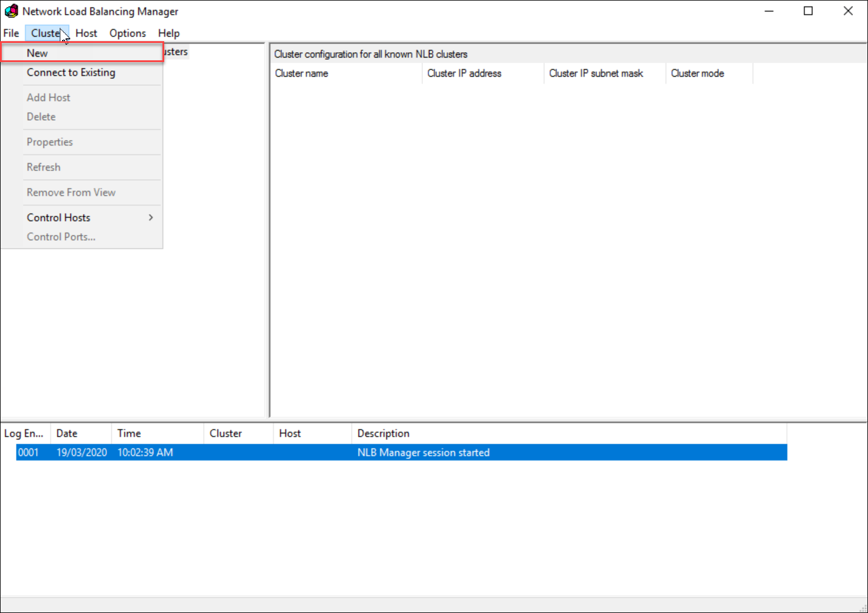Click the Cluster IP subnet mask header
The image size is (868, 613).
[596, 73]
